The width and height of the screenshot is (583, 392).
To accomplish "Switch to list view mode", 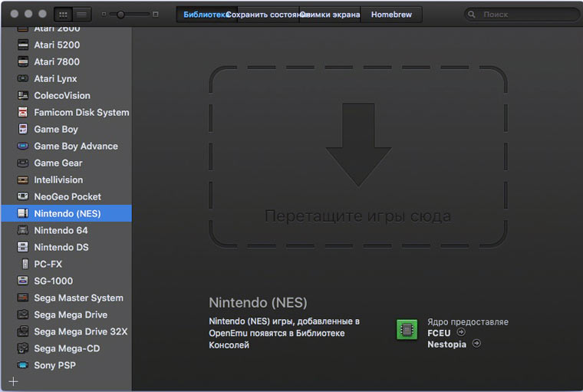I will 81,15.
